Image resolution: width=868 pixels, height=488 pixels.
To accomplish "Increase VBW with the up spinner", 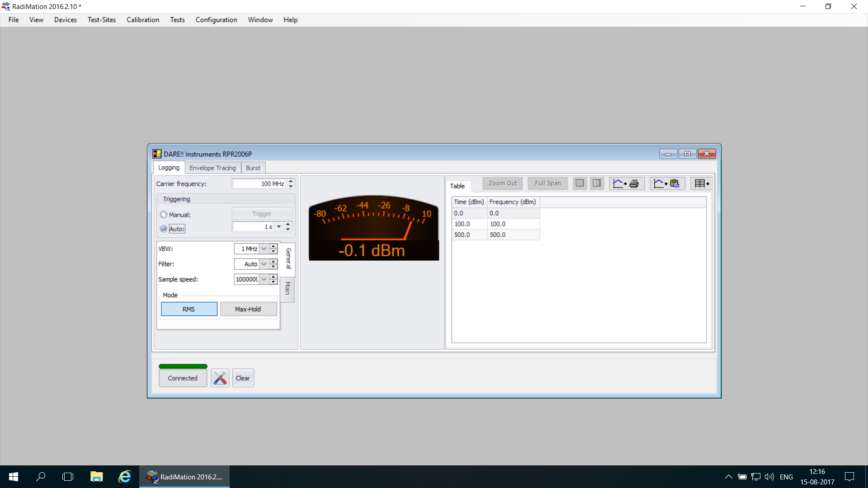I will click(x=273, y=246).
